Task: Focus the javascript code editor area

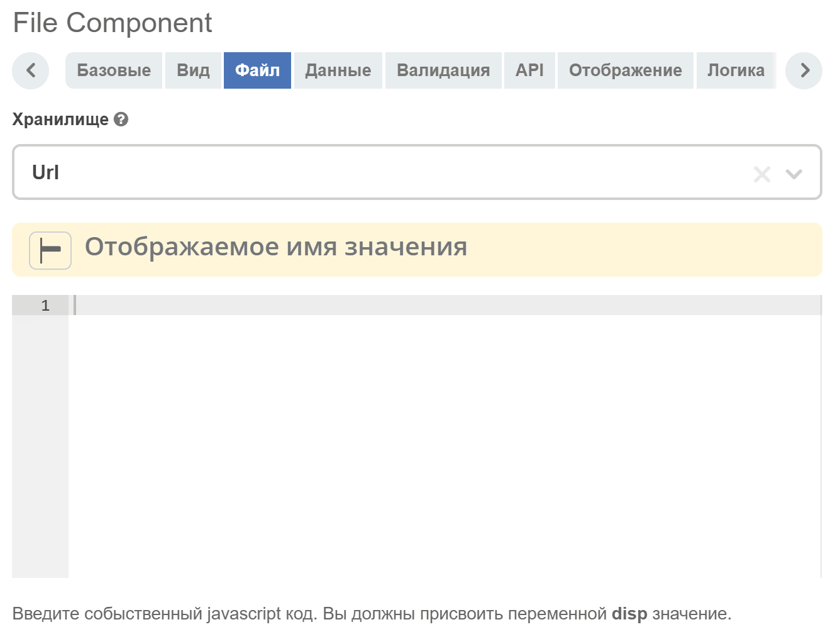Action: (x=445, y=436)
